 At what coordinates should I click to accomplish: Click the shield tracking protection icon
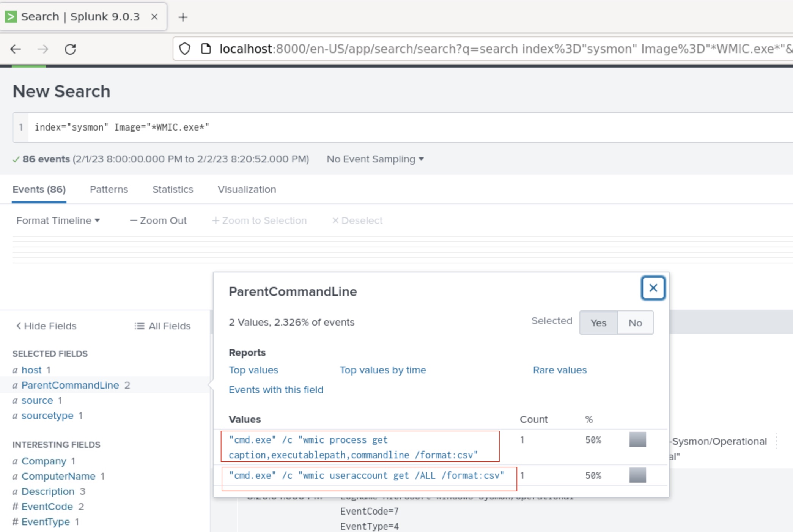click(185, 49)
